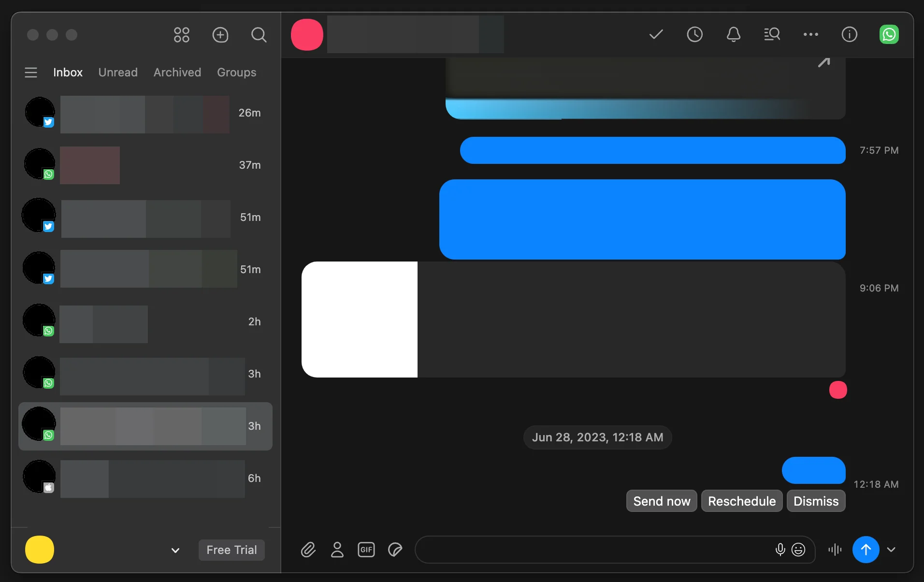
Task: Reschedule the pending message
Action: pyautogui.click(x=742, y=501)
